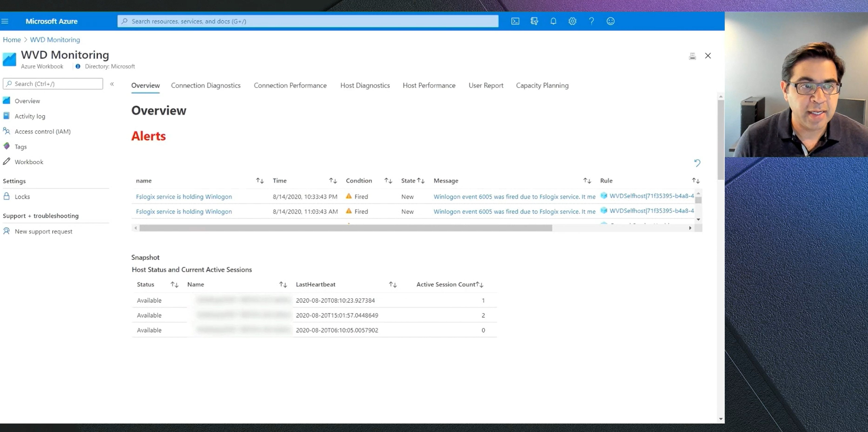Select heartbeat 2020-08-20T08:10:23.927384 cell
The image size is (868, 432).
point(335,300)
